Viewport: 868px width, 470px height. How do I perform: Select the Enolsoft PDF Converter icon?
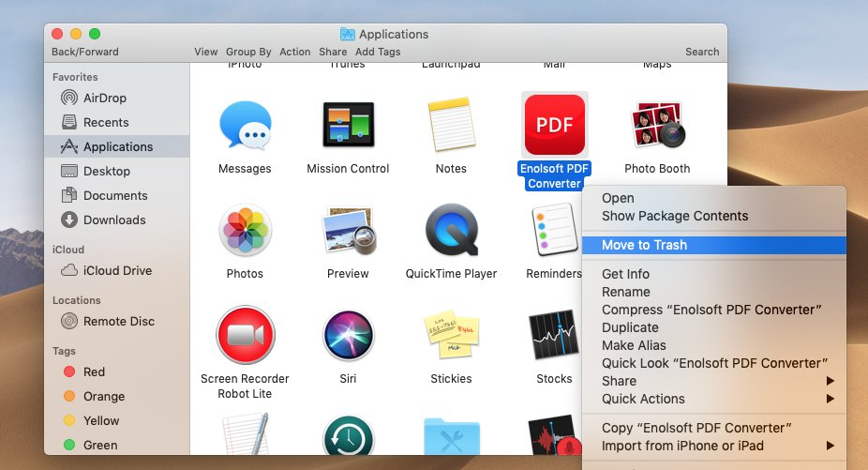[555, 125]
